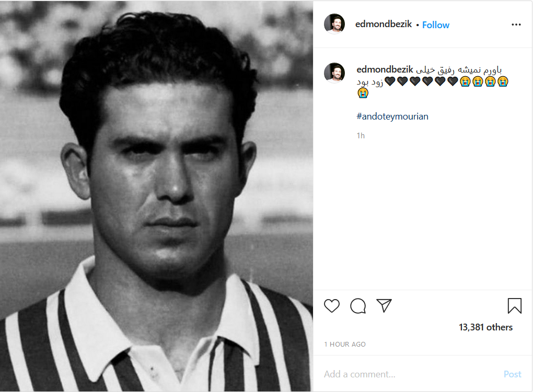Click the "1h" timestamp under the caption
The height and width of the screenshot is (392, 533).
click(361, 136)
